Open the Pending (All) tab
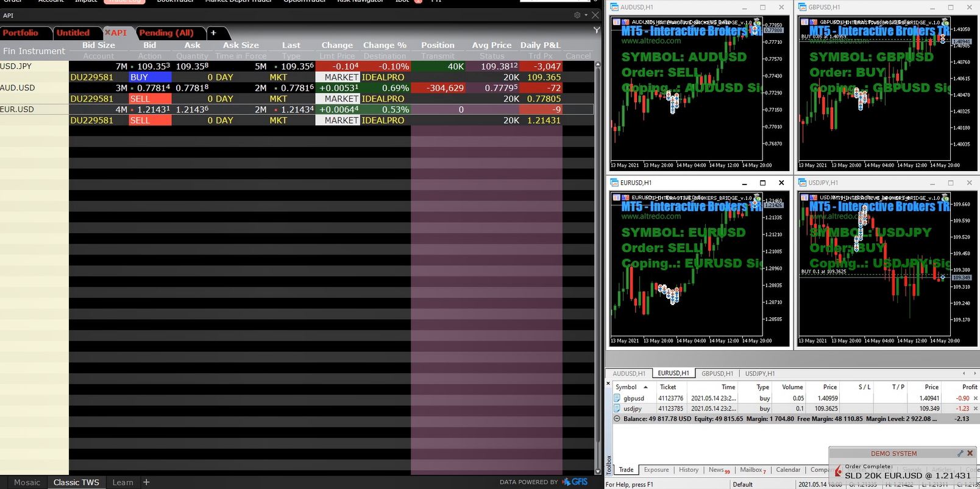This screenshot has height=489, width=980. pyautogui.click(x=166, y=33)
